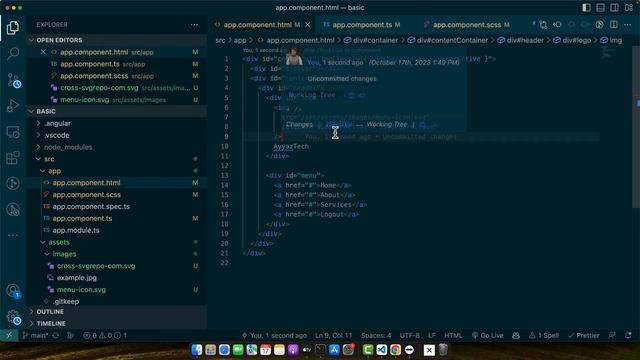Open the Source Control view
The height and width of the screenshot is (360, 640).
point(13,81)
